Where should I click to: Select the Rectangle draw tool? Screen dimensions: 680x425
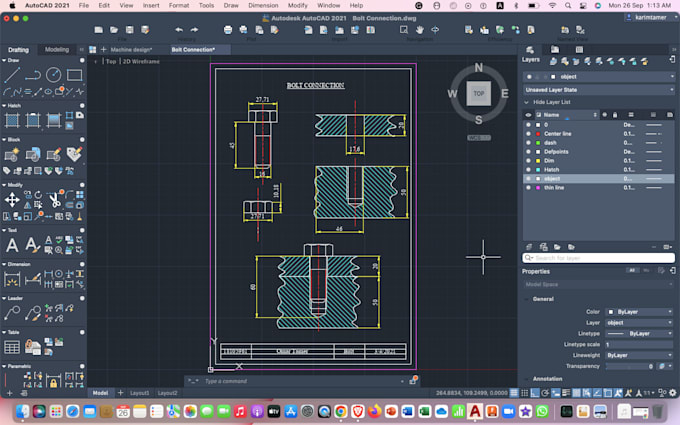[x=75, y=75]
